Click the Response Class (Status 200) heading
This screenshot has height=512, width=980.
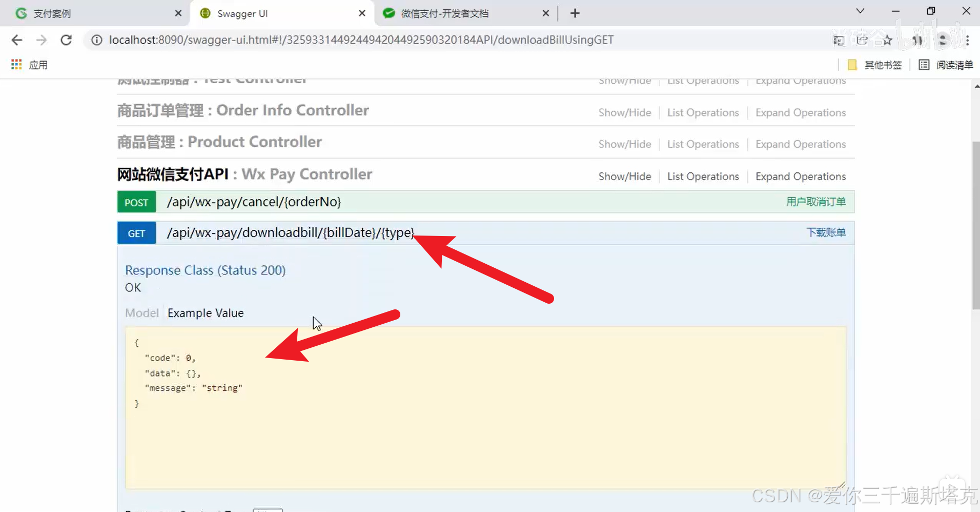[205, 270]
